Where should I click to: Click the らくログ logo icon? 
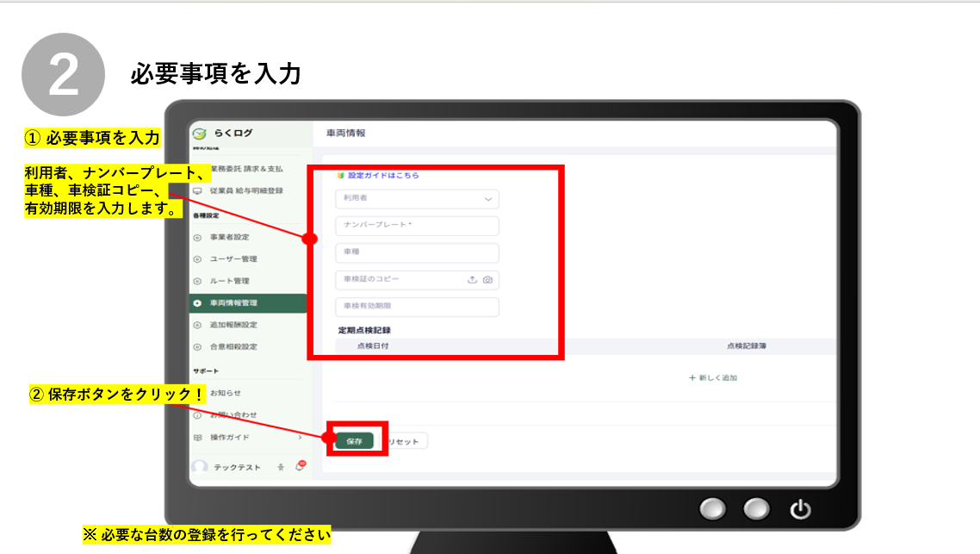[x=200, y=134]
